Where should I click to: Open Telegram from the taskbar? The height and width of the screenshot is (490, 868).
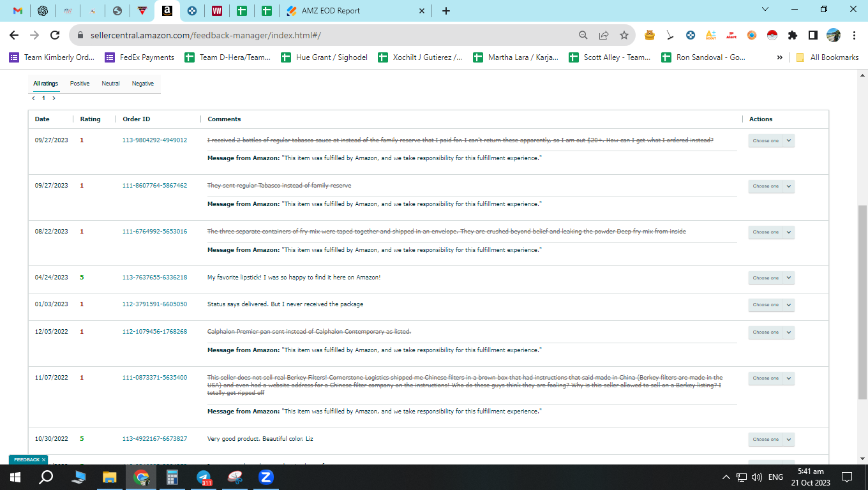point(204,477)
